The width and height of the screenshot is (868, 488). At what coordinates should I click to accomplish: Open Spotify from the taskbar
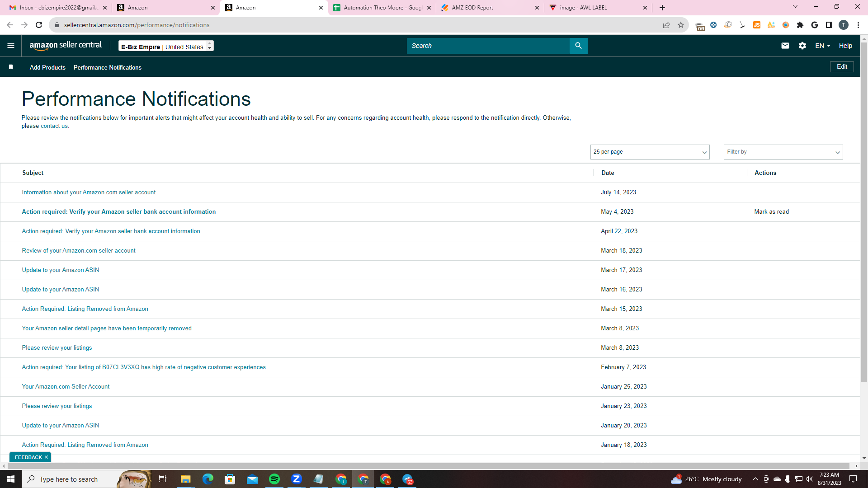click(274, 479)
